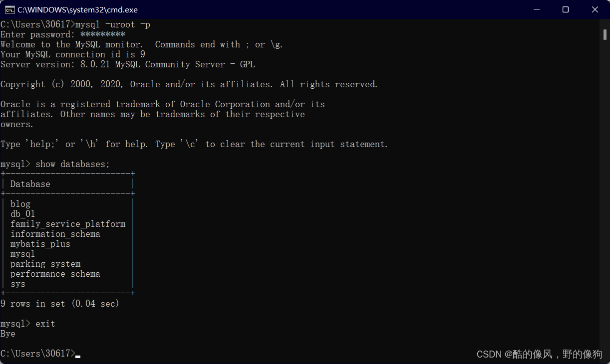Click the window title C:\WINDOWS\system32\cmd.exe
The image size is (610, 364).
click(x=77, y=9)
